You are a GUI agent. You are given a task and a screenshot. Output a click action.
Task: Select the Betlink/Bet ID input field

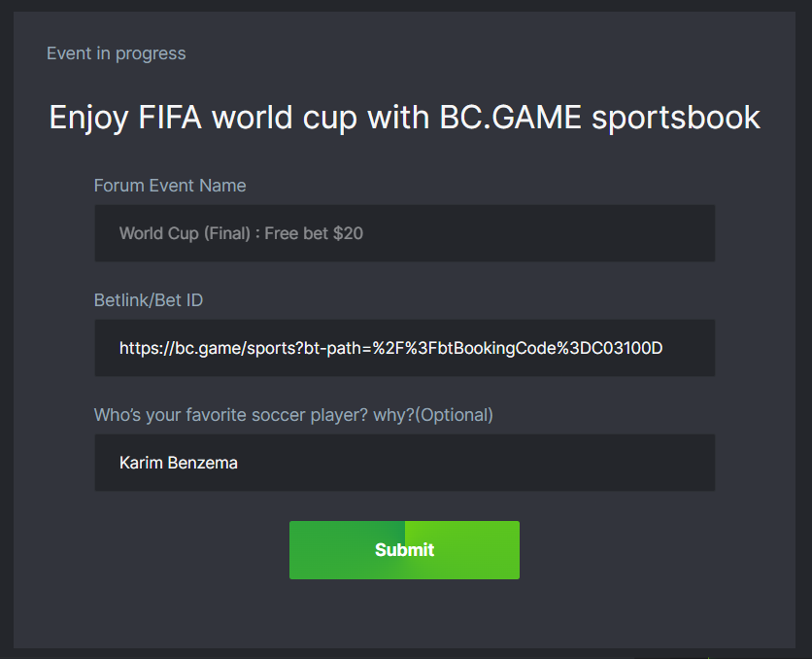point(404,348)
